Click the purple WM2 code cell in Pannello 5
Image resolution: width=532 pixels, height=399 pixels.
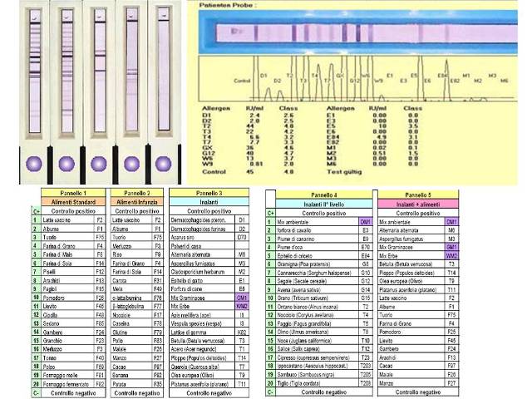[x=451, y=256]
